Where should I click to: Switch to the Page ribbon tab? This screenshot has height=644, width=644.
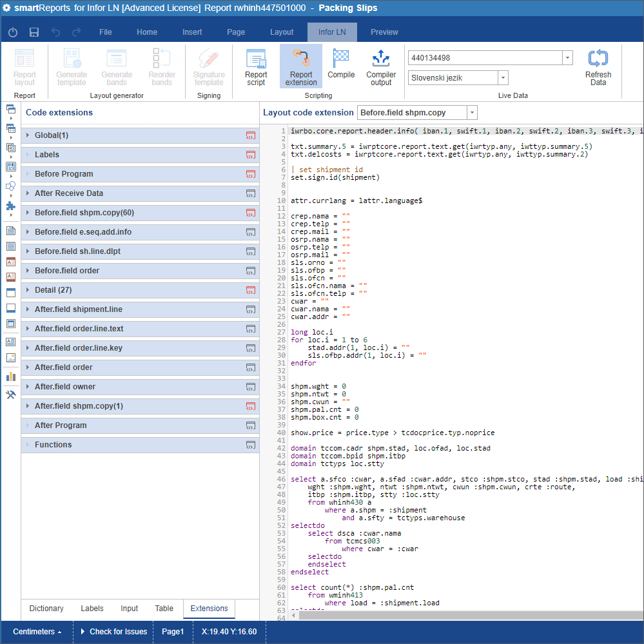tap(236, 32)
